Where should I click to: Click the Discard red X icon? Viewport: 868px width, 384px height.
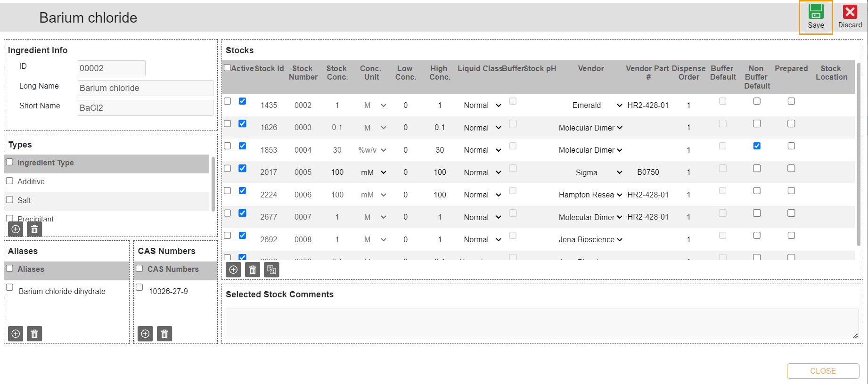(x=850, y=12)
